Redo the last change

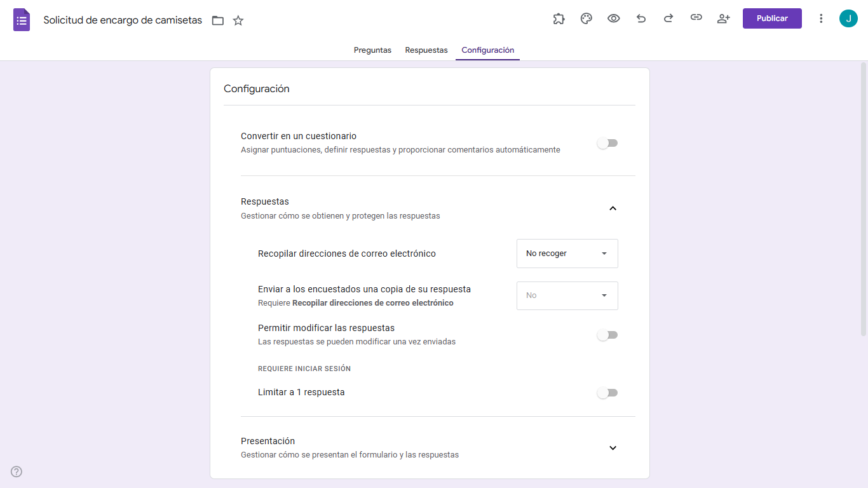[668, 18]
